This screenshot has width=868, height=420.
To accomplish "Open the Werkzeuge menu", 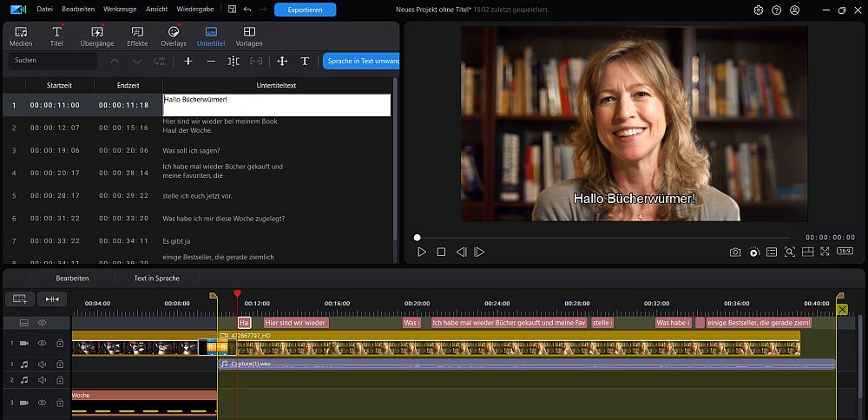I will click(x=119, y=10).
